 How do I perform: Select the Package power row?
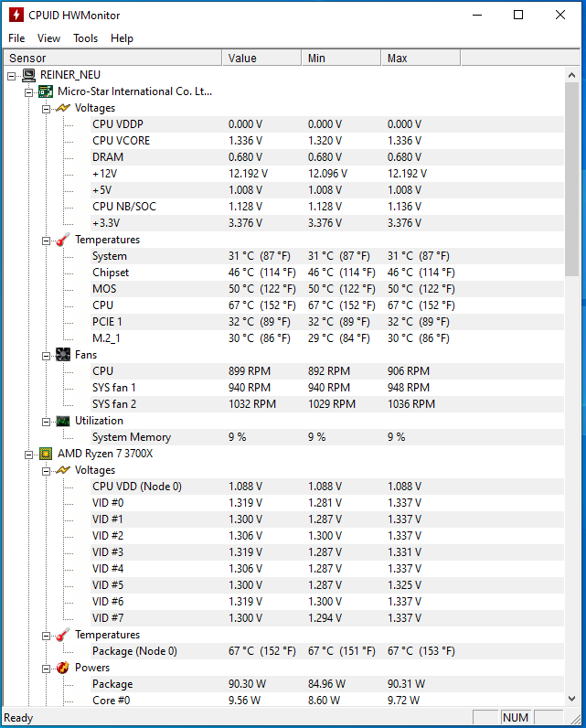click(x=327, y=684)
